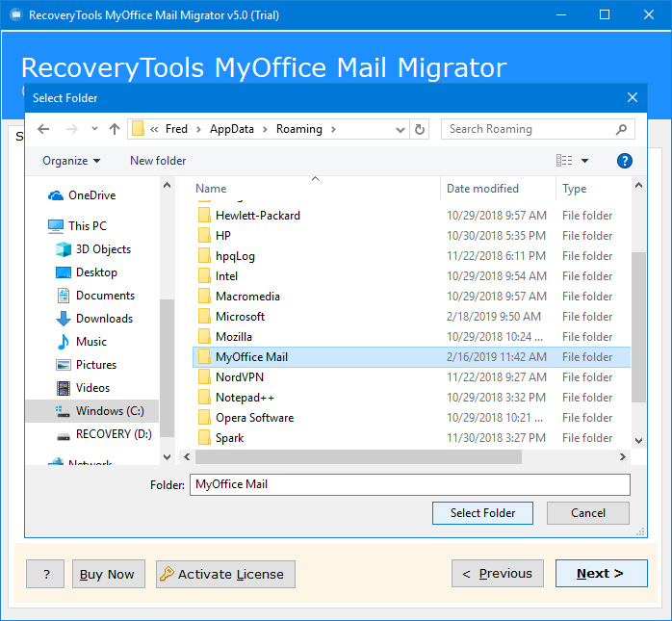Open view options dropdown arrow
Image resolution: width=672 pixels, height=621 pixels.
[x=584, y=161]
